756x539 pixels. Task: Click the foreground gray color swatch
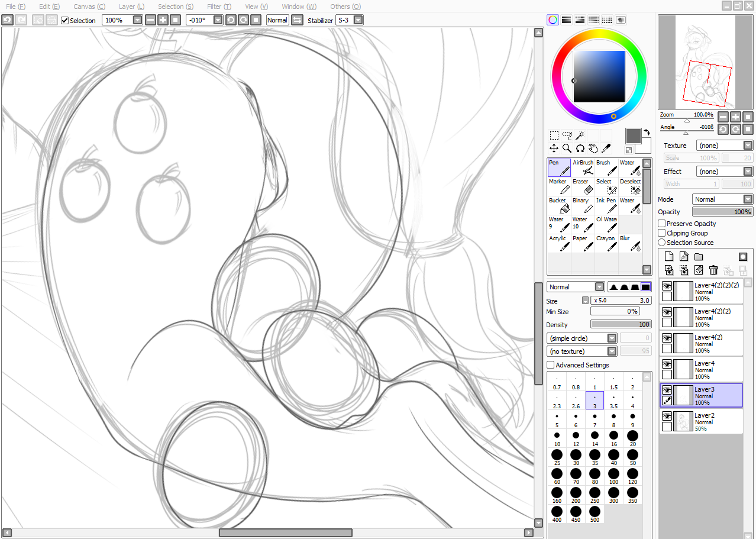633,135
